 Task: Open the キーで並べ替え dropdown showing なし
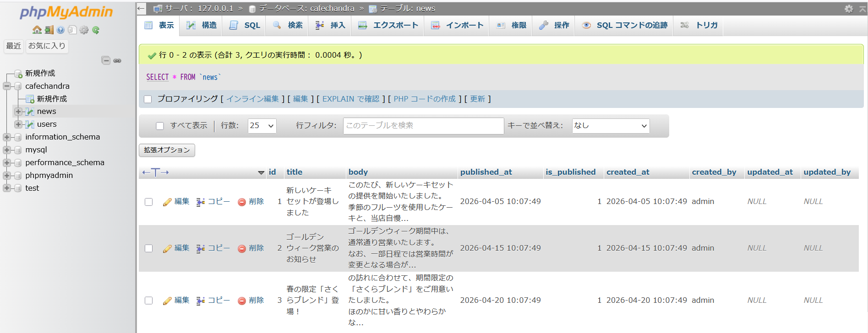611,126
